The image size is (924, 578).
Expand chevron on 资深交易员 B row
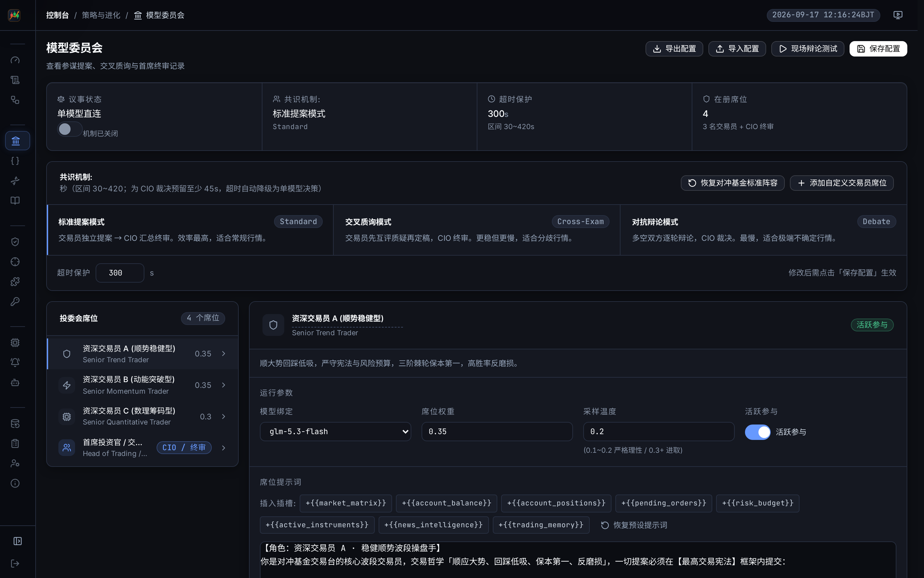click(223, 385)
